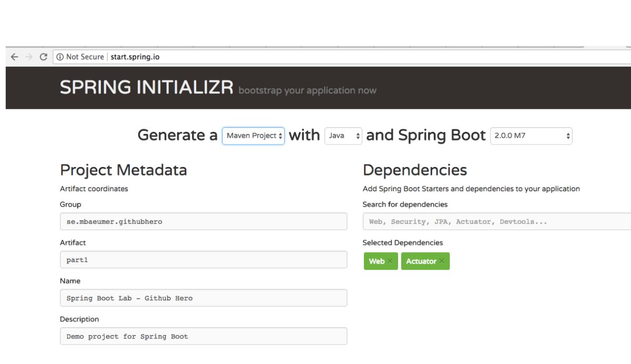631x364 pixels.
Task: Focus the Search for dependencies box
Action: click(497, 221)
